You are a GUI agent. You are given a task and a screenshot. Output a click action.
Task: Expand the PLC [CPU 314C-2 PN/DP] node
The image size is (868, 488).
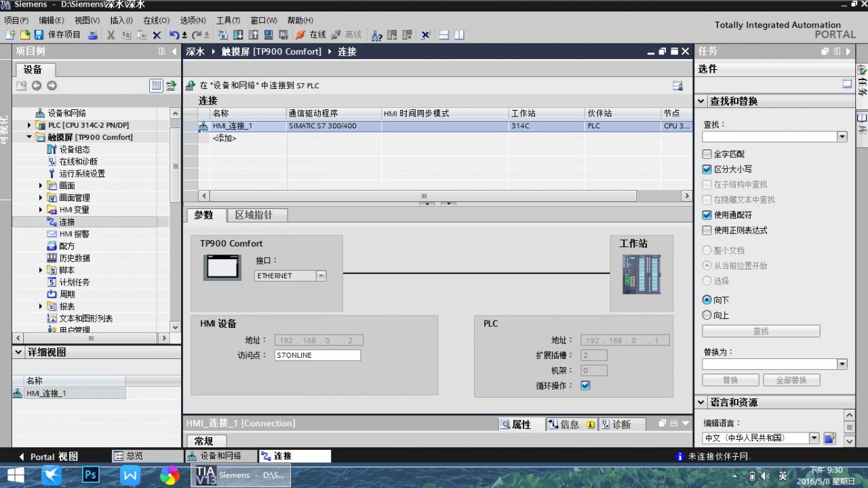29,125
